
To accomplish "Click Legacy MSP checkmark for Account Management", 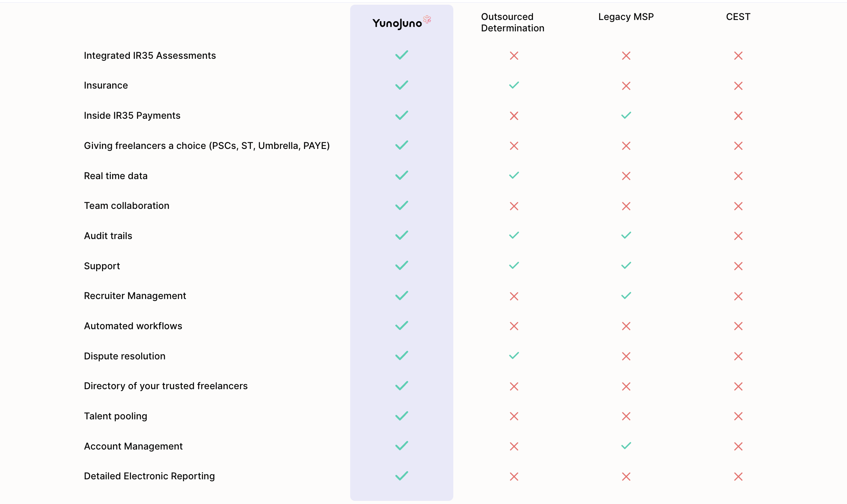I will pyautogui.click(x=626, y=446).
